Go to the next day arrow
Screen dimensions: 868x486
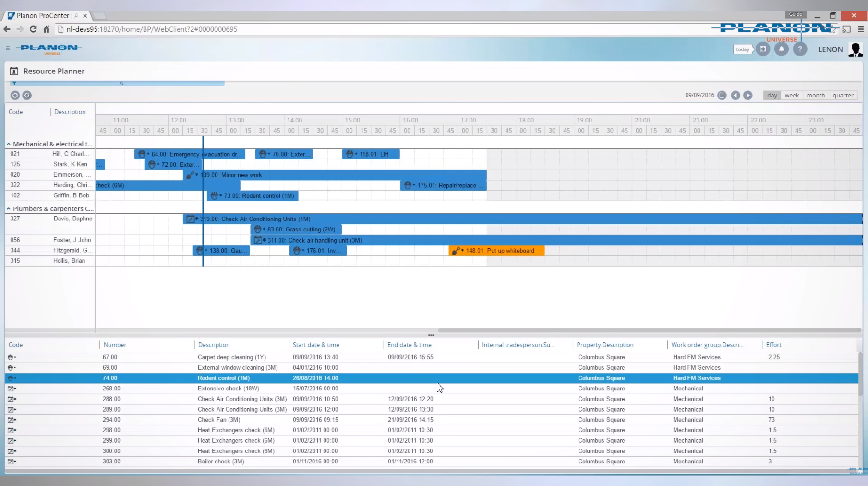748,96
